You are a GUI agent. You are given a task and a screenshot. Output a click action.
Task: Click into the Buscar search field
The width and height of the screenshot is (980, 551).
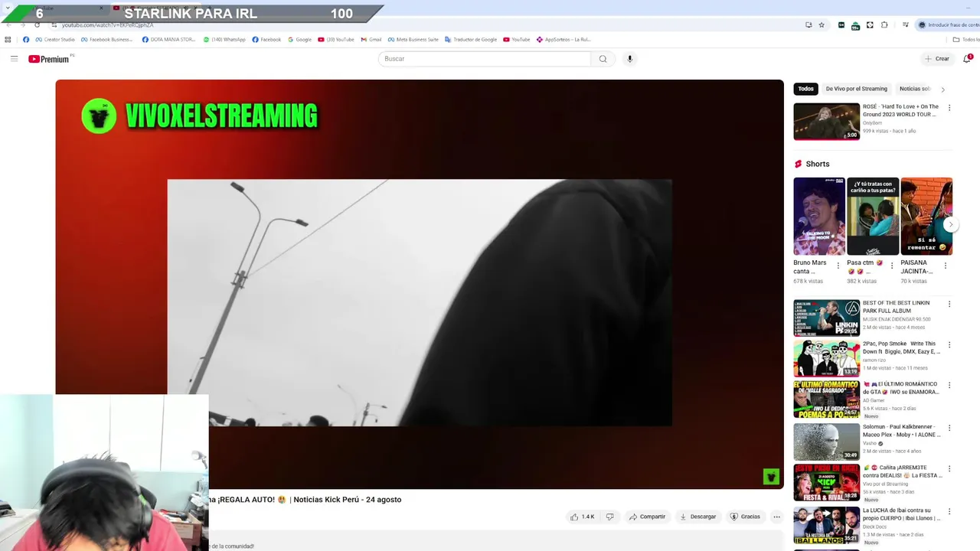click(x=485, y=59)
